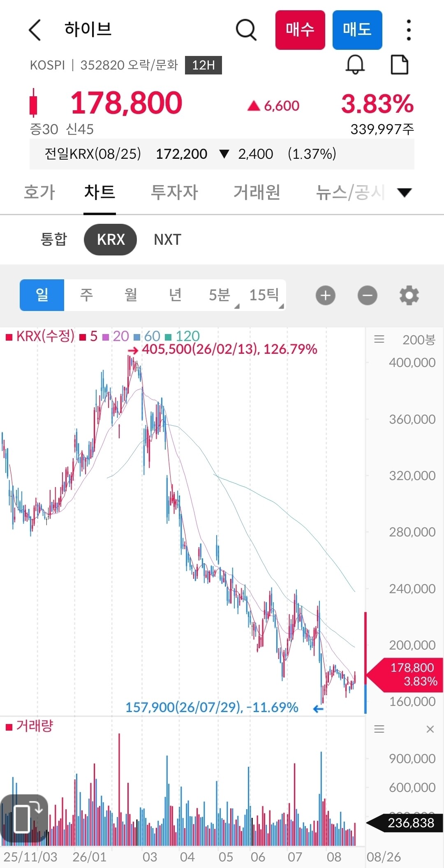This screenshot has width=444, height=868.
Task: Open chart settings gear icon
Action: point(409,295)
